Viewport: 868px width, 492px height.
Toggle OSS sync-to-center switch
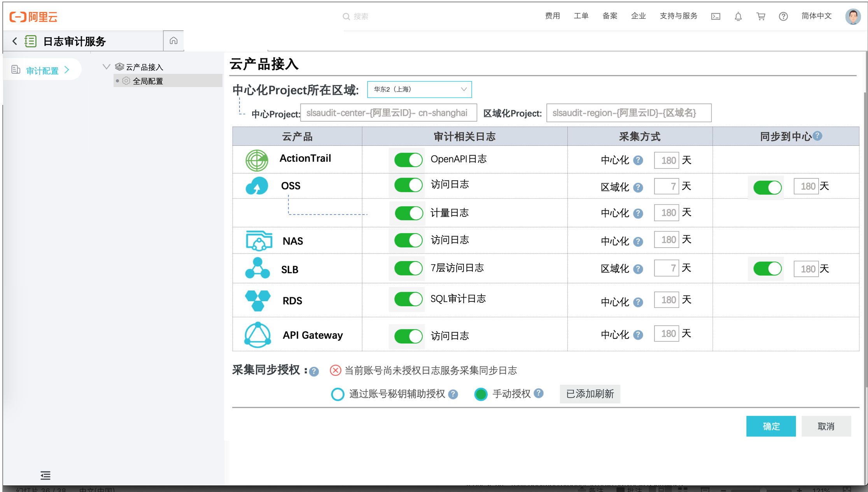click(768, 188)
